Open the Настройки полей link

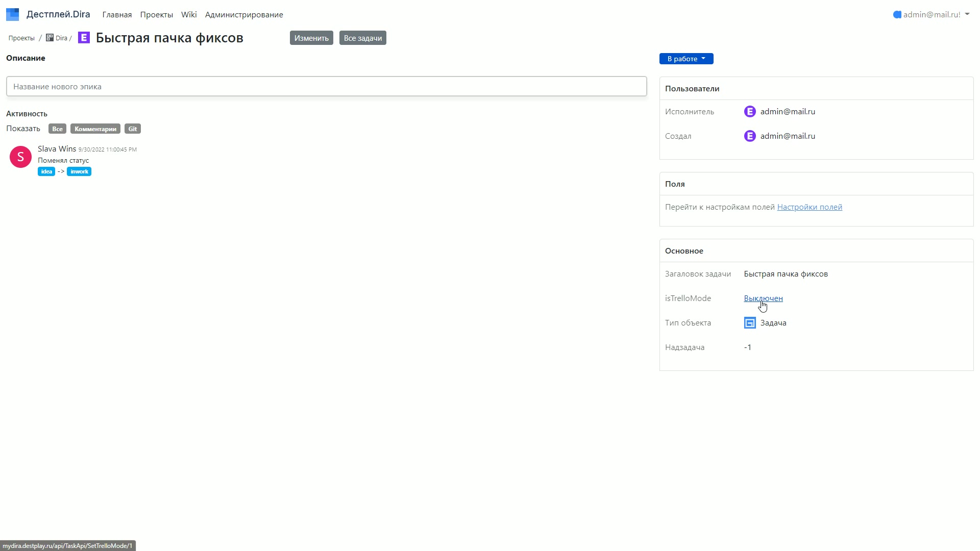click(810, 207)
